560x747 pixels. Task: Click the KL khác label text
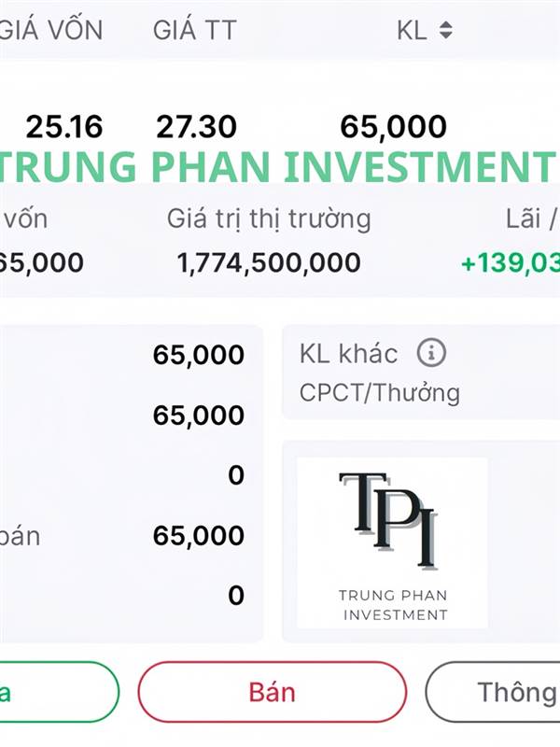point(349,354)
